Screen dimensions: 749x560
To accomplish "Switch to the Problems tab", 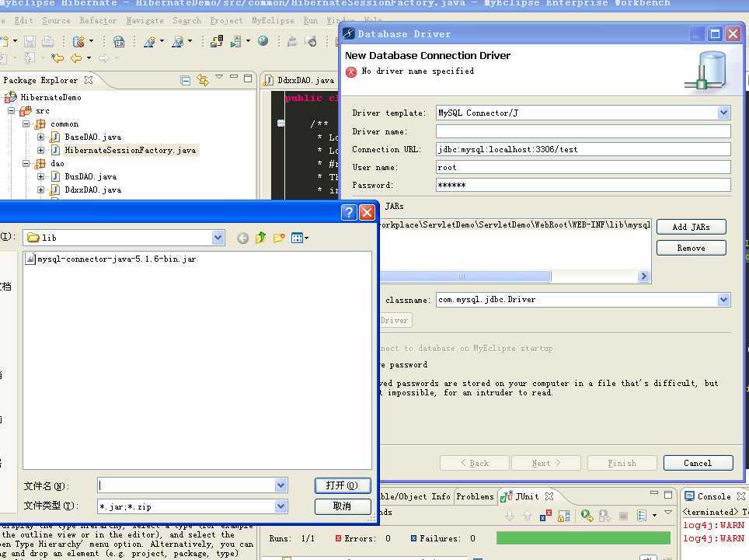I will click(475, 496).
